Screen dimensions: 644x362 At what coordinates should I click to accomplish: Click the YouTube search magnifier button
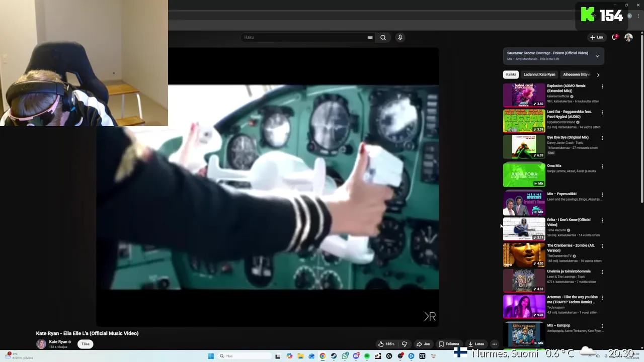tap(383, 37)
